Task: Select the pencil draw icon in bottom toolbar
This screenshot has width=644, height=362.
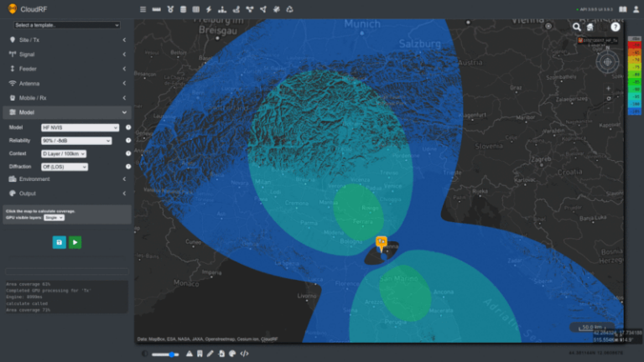Action: coord(210,354)
